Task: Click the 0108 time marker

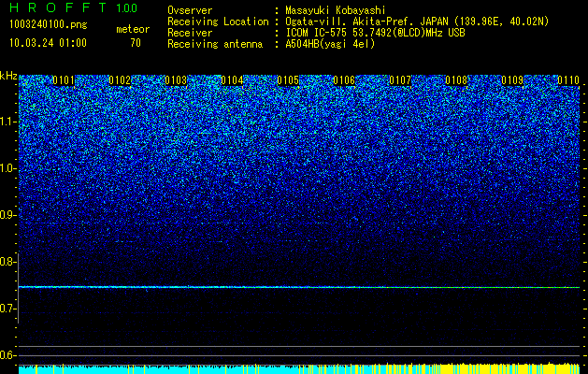Action: click(x=456, y=80)
